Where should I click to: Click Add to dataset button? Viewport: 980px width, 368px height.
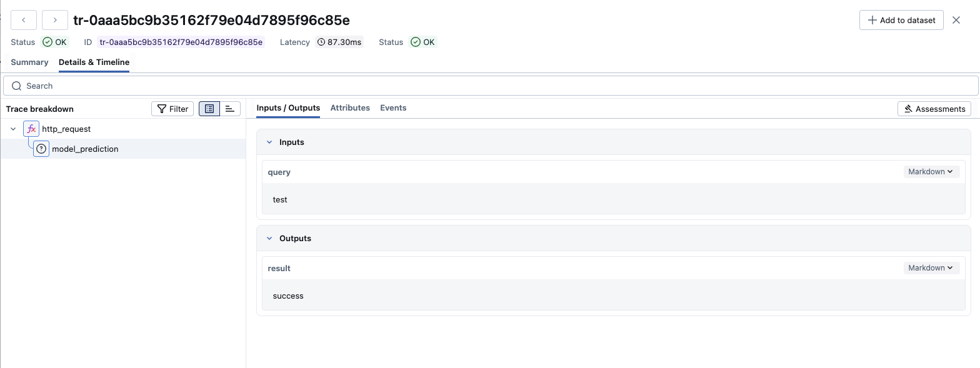[901, 20]
